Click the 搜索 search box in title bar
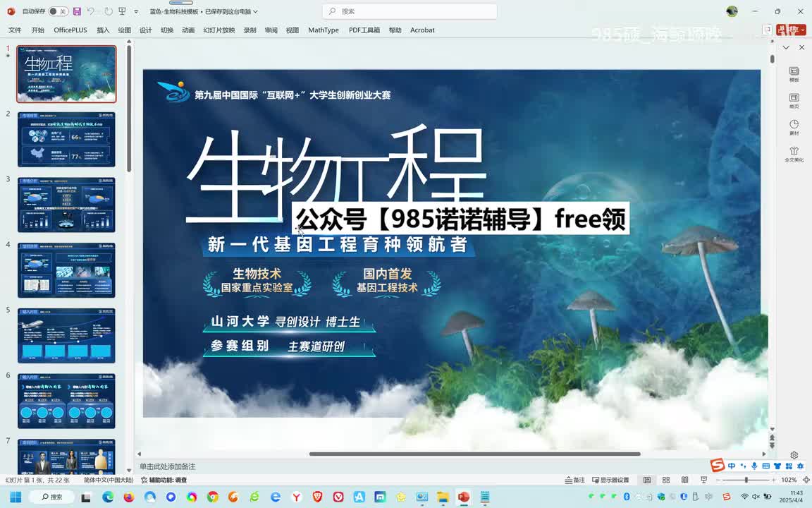The width and height of the screenshot is (812, 508). tap(410, 11)
